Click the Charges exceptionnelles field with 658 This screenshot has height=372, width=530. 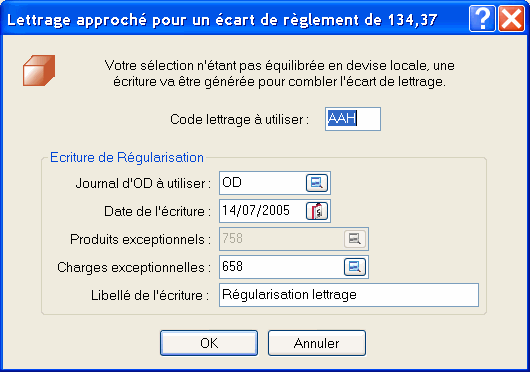281,267
